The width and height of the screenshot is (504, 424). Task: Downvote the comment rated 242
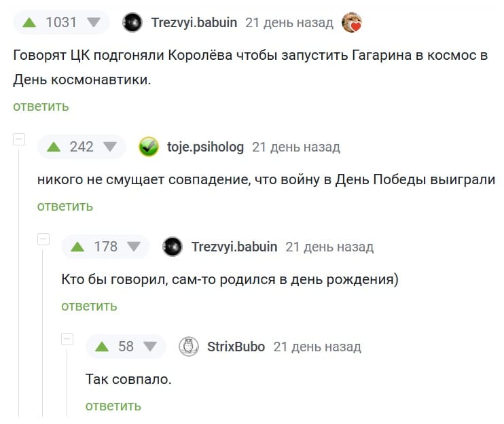[x=110, y=147]
